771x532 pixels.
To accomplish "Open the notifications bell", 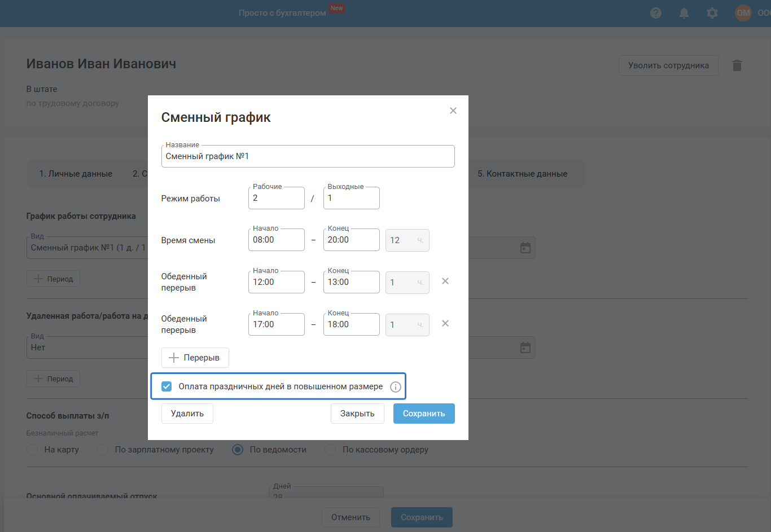I will pos(684,13).
